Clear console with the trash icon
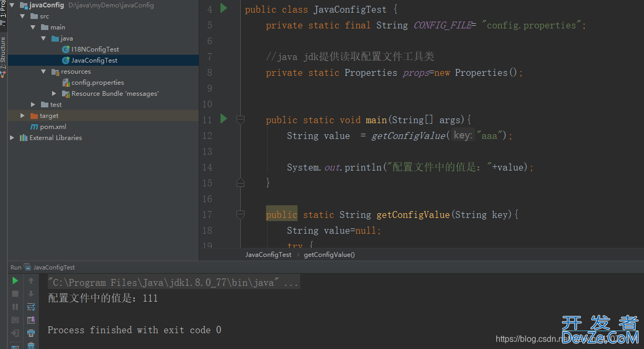Screen dimensions: 644x349 click(31, 346)
